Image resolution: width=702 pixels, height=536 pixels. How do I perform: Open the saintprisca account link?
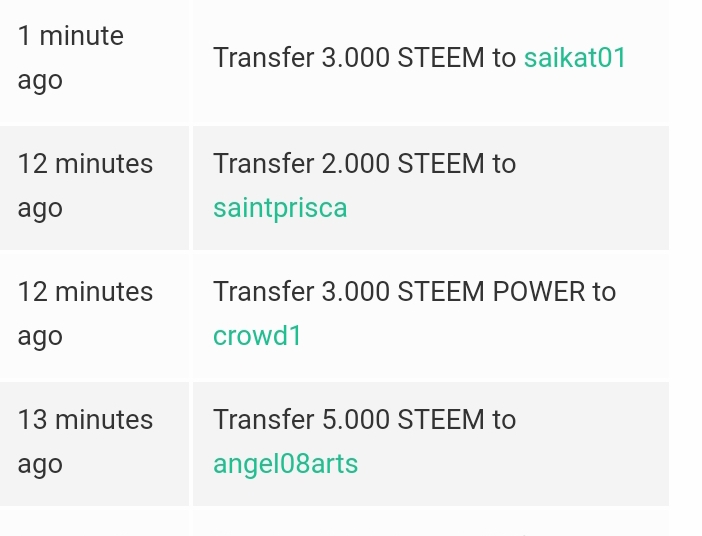pos(280,208)
